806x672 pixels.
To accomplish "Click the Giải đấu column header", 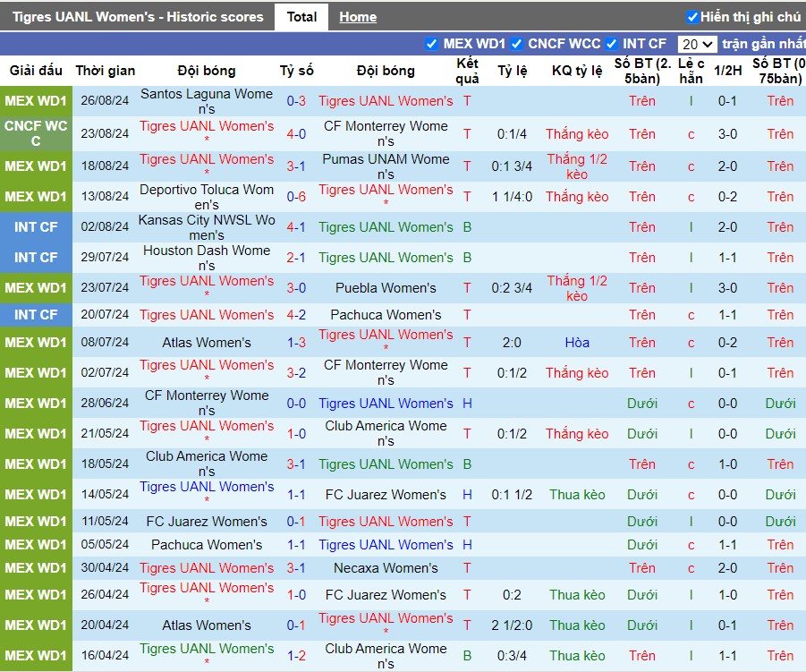I will pyautogui.click(x=36, y=71).
